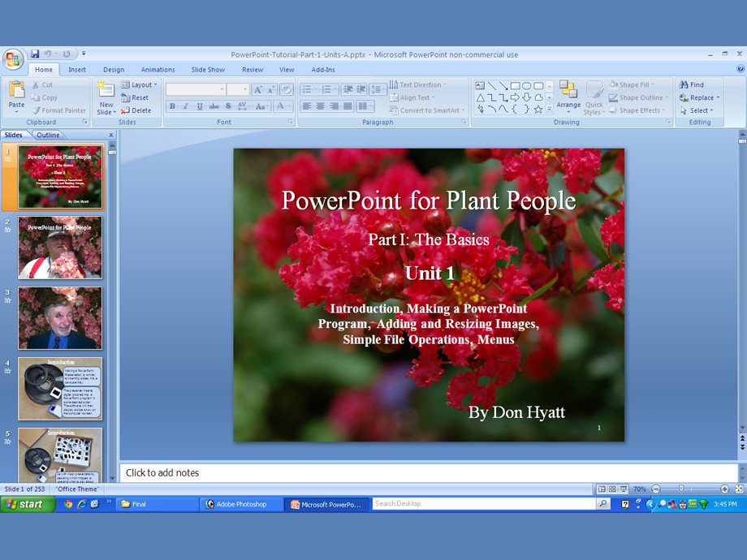The height and width of the screenshot is (560, 747).
Task: Switch to the Outline pane tab
Action: (x=48, y=135)
